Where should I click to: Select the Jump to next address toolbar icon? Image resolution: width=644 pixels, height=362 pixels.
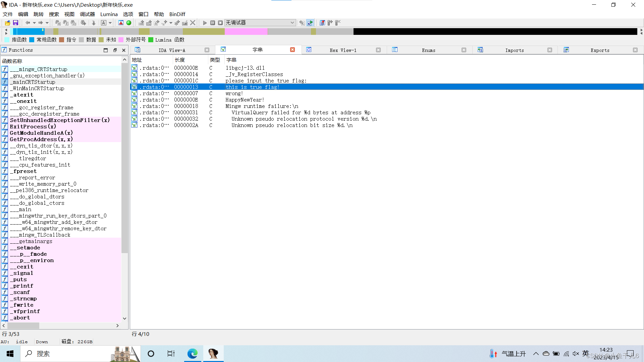click(94, 22)
